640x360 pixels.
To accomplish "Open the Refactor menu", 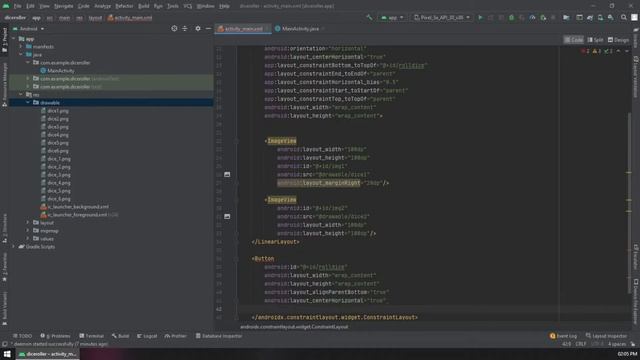I will pyautogui.click(x=124, y=6).
